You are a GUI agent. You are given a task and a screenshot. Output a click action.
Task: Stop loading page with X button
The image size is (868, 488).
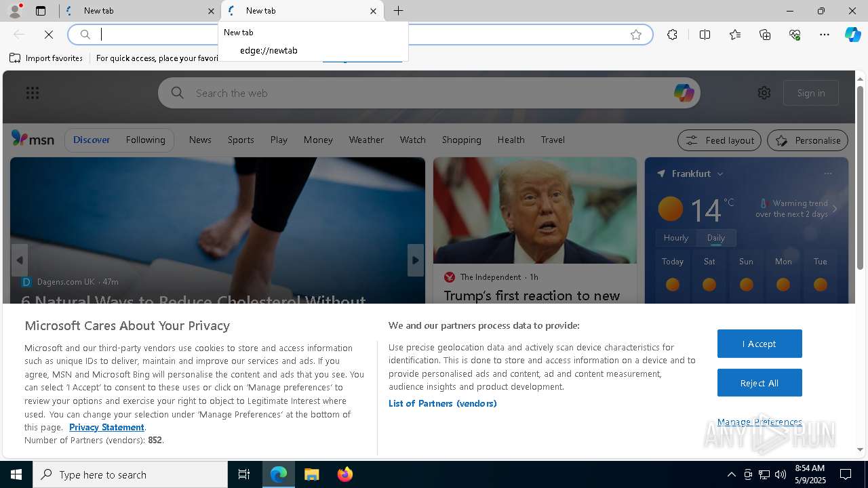click(49, 35)
